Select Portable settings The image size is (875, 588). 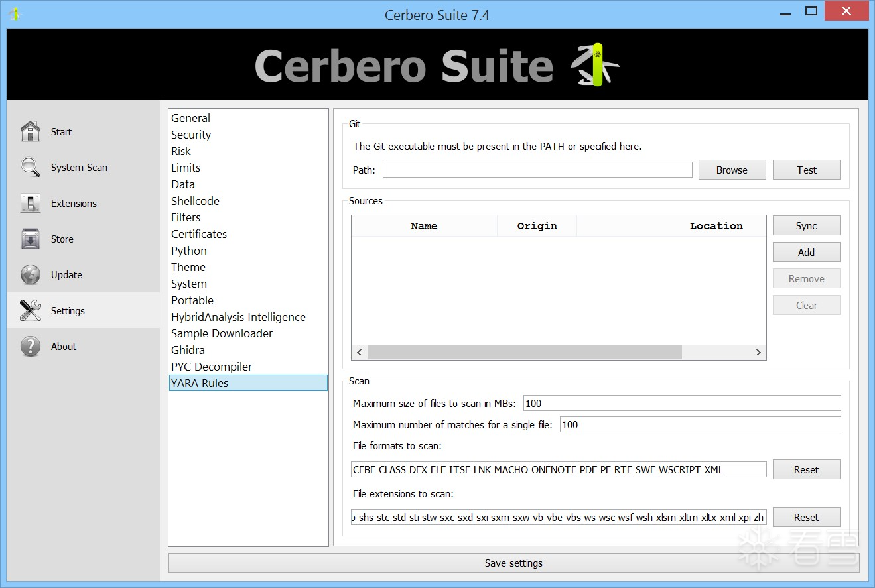(248, 300)
